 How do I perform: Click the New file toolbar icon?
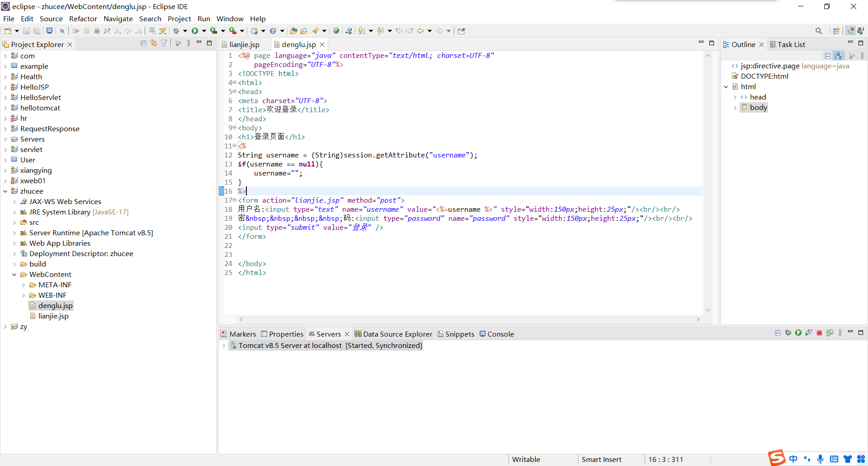click(8, 31)
